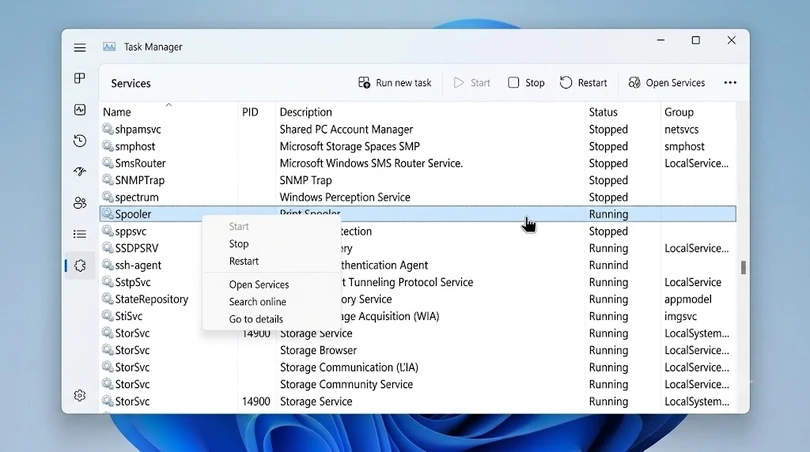Select the SmsRouter service row
810x452 pixels.
tap(417, 163)
